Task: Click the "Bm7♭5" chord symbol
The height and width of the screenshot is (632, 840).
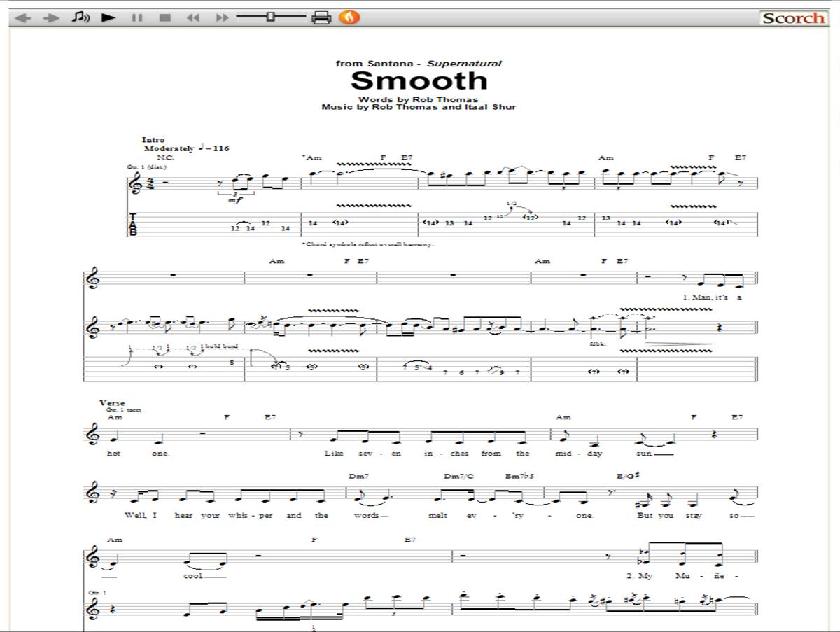Action: (521, 476)
